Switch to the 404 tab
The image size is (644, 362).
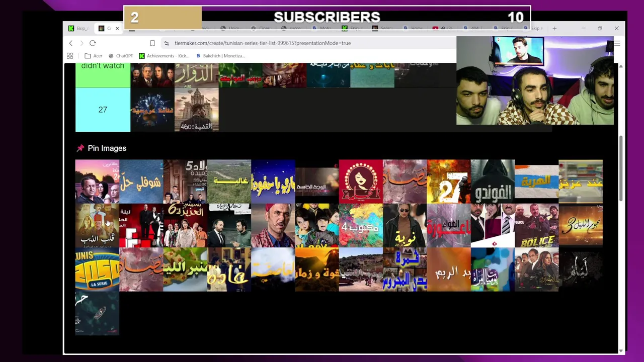(x=473, y=28)
